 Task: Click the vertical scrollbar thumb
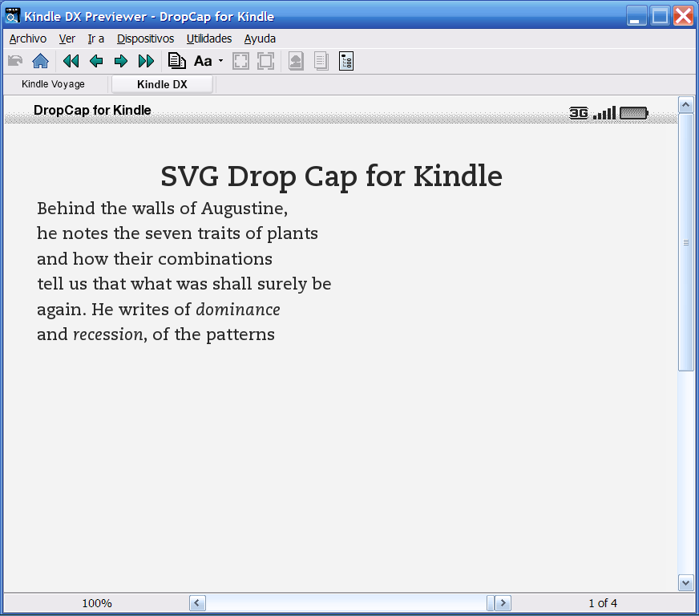pos(685,242)
